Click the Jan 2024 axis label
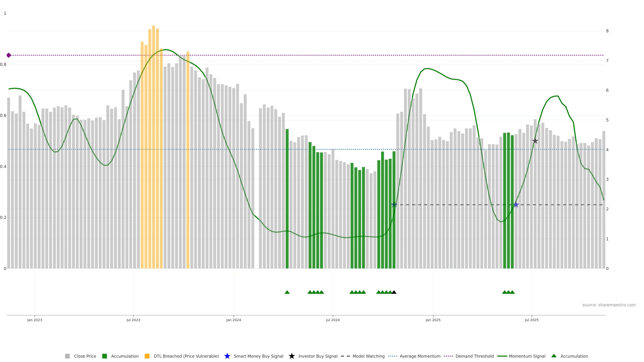The image size is (644, 362). pos(233,320)
